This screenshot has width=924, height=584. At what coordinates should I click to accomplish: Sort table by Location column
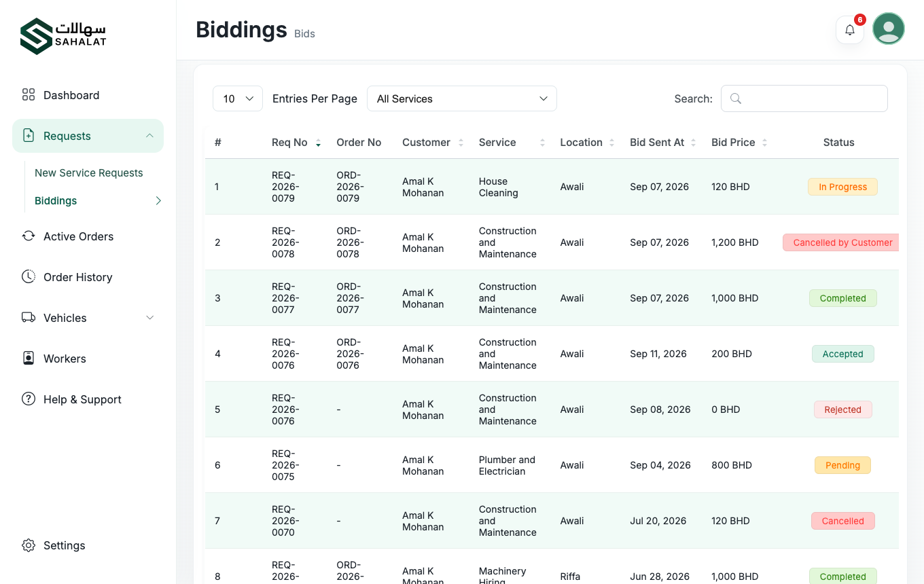(587, 143)
